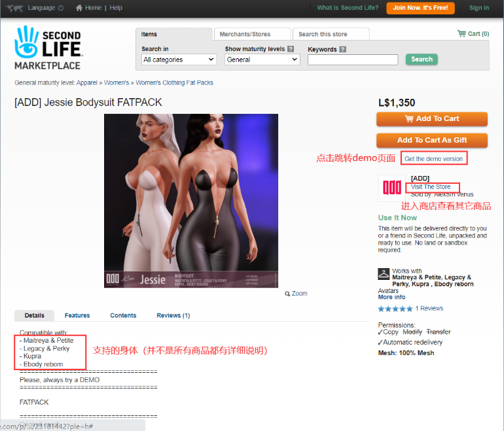Open Apparel breadcrumb link

[x=87, y=82]
